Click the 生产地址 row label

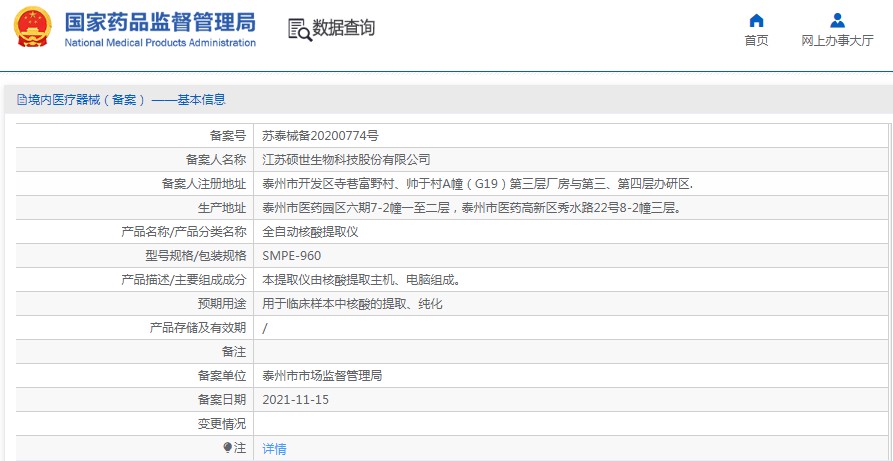click(222, 208)
